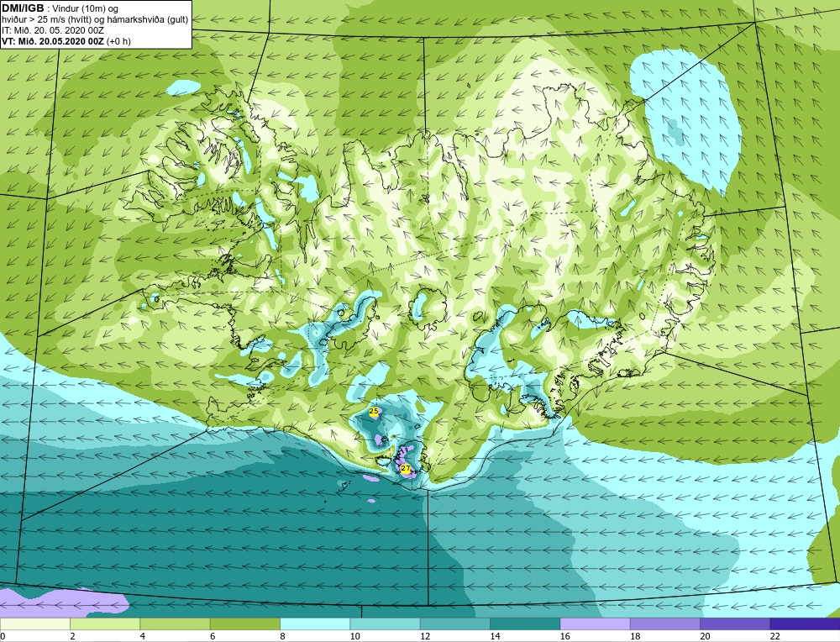
Task: Click the legend scale label '12'
Action: pos(425,636)
